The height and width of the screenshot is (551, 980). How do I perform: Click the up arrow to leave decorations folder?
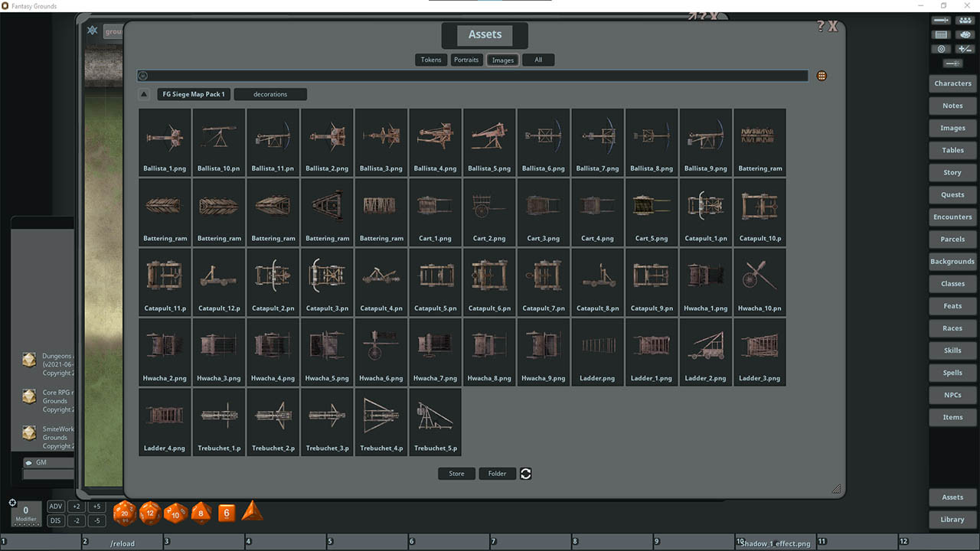144,93
